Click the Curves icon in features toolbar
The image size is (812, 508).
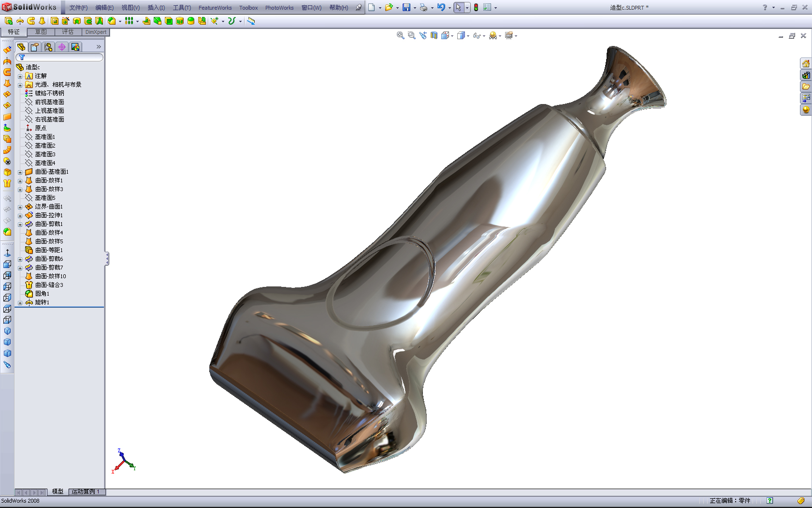(232, 21)
